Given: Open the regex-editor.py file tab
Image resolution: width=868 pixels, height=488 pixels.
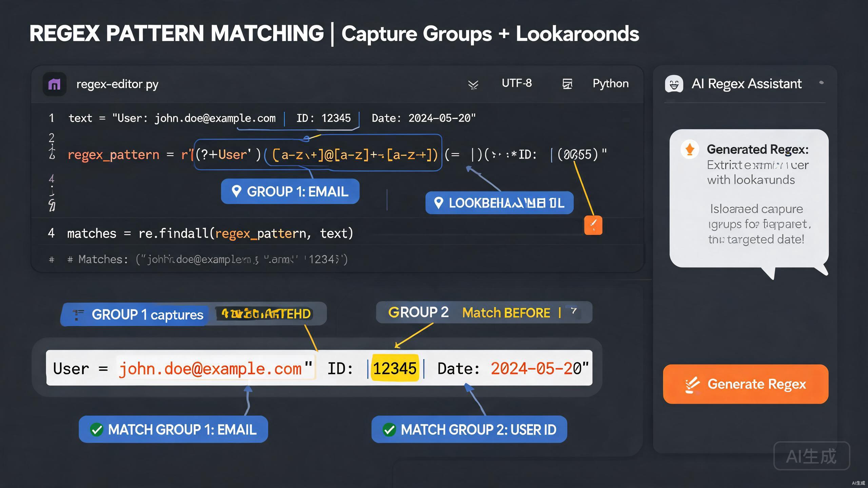Looking at the screenshot, I should point(117,84).
